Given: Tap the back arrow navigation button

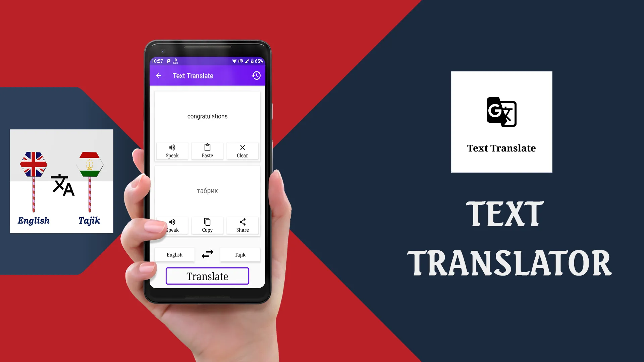Looking at the screenshot, I should (158, 75).
